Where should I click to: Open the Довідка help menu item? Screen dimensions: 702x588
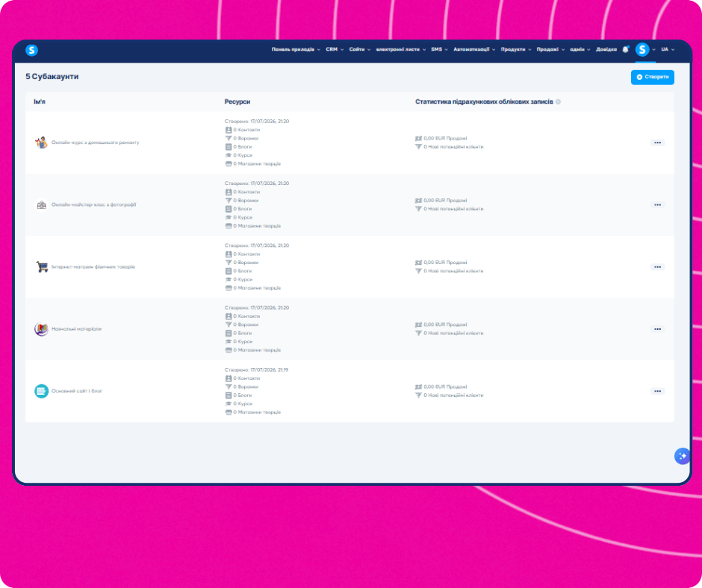(606, 49)
